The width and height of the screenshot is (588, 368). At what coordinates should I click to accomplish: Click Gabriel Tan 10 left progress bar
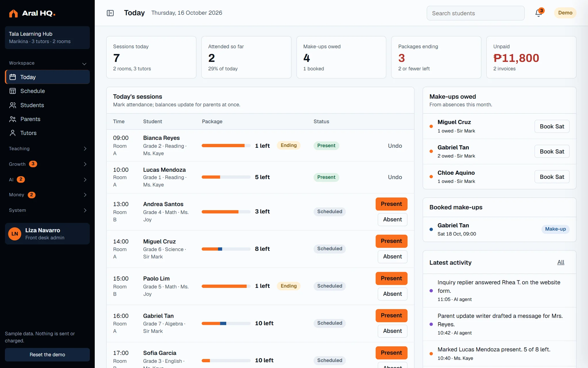226,323
